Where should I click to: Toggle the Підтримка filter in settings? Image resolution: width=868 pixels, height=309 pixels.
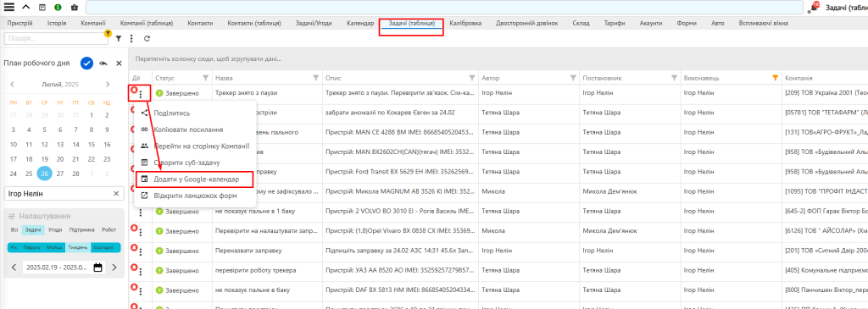pyautogui.click(x=82, y=229)
